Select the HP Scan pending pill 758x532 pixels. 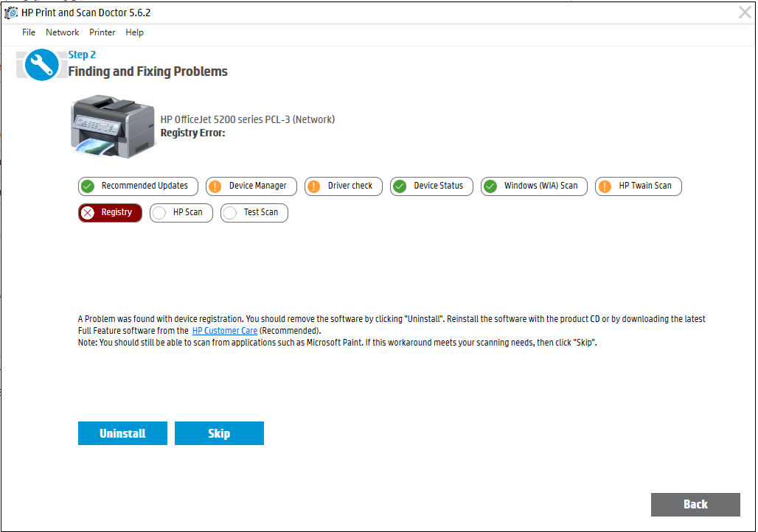coord(181,213)
